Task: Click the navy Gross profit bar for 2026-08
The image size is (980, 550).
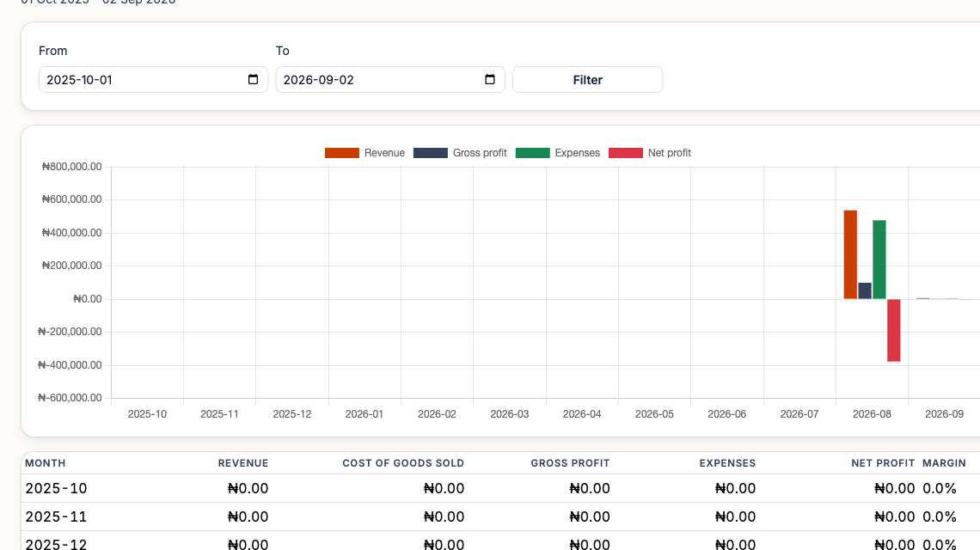Action: pyautogui.click(x=865, y=290)
